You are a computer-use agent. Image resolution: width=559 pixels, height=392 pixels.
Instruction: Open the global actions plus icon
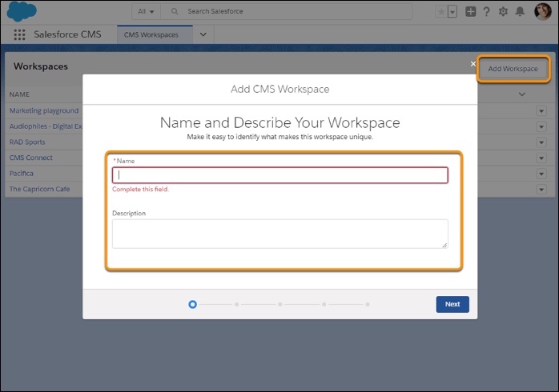[x=471, y=12]
